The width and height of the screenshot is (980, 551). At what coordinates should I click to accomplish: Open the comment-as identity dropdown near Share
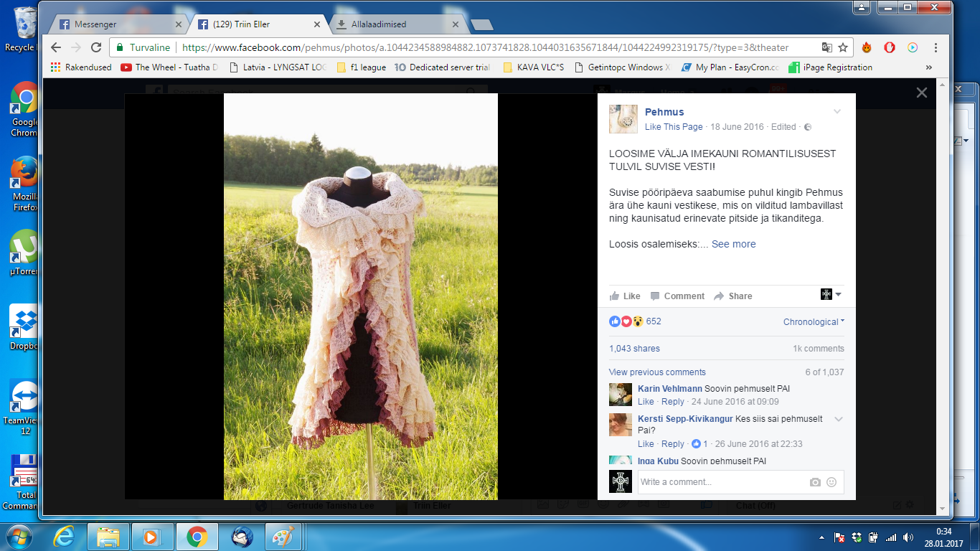(x=831, y=295)
